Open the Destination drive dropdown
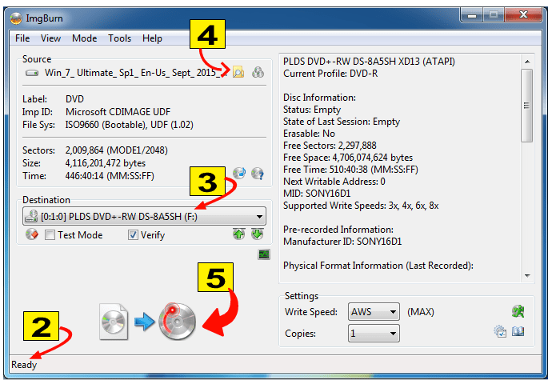Viewport: 552px width, 392px height. click(144, 217)
